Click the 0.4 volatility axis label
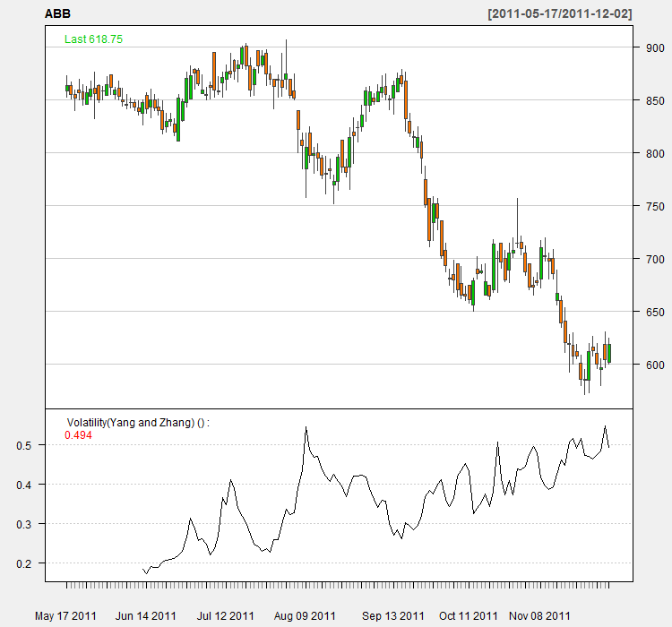This screenshot has height=627, width=672. tap(24, 485)
